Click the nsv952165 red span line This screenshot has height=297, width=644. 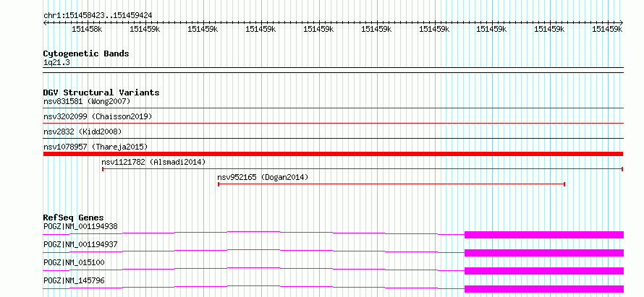(391, 184)
